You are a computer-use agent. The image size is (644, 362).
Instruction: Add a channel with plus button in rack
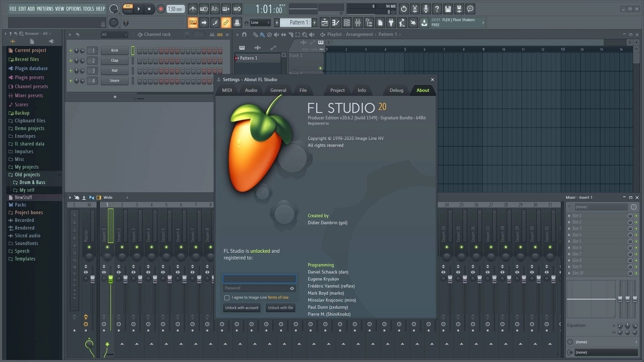[x=115, y=97]
